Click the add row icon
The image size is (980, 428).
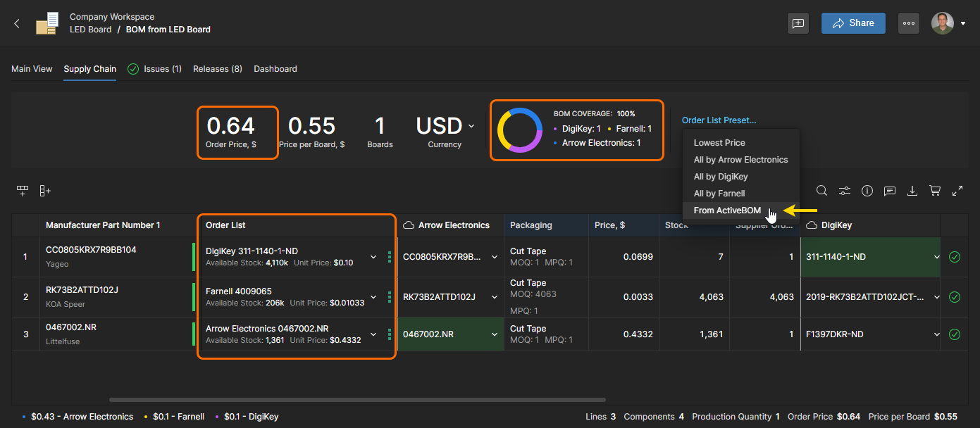point(23,191)
